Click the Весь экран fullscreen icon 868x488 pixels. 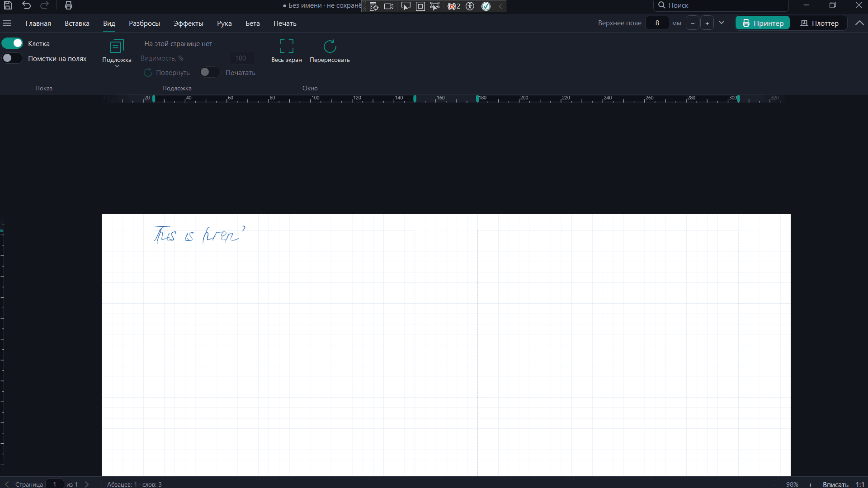[x=287, y=46]
